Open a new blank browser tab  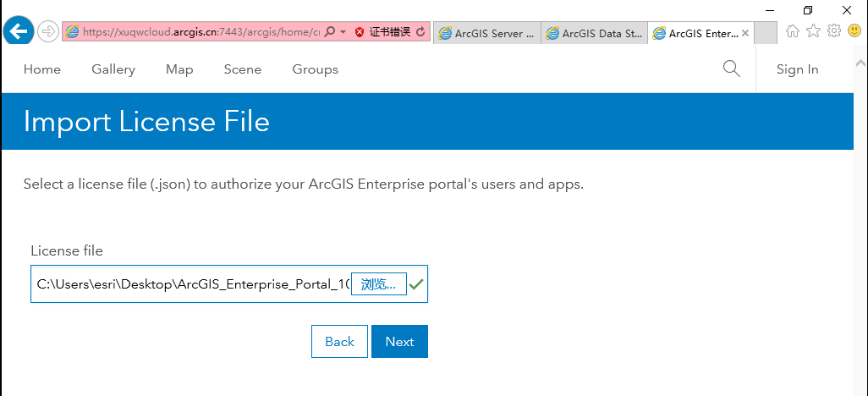[766, 33]
